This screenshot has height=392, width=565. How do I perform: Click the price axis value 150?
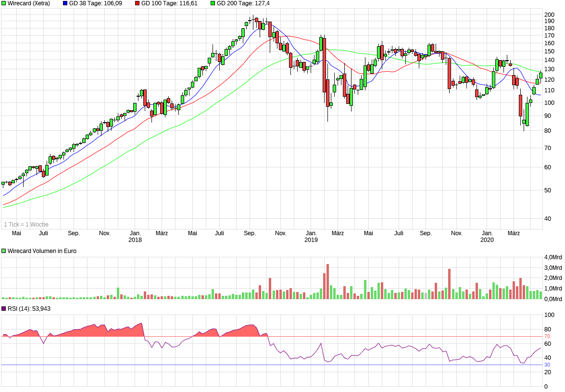[549, 51]
